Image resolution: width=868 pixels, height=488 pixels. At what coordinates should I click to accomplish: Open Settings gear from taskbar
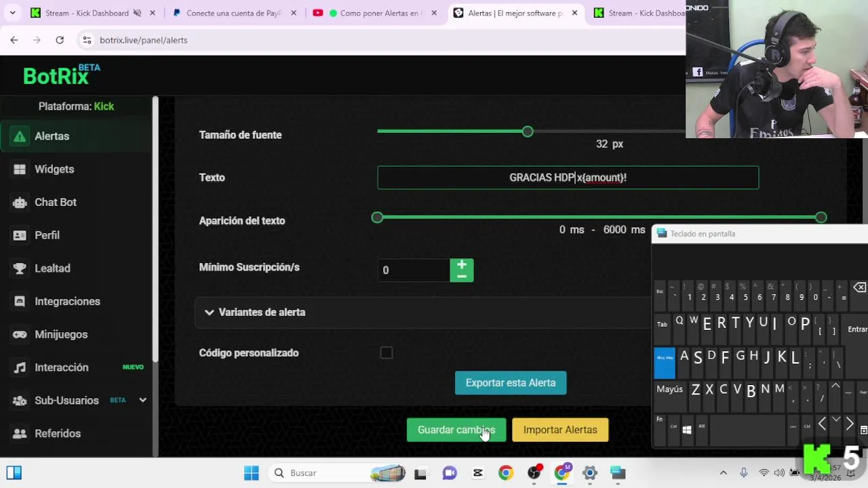590,473
